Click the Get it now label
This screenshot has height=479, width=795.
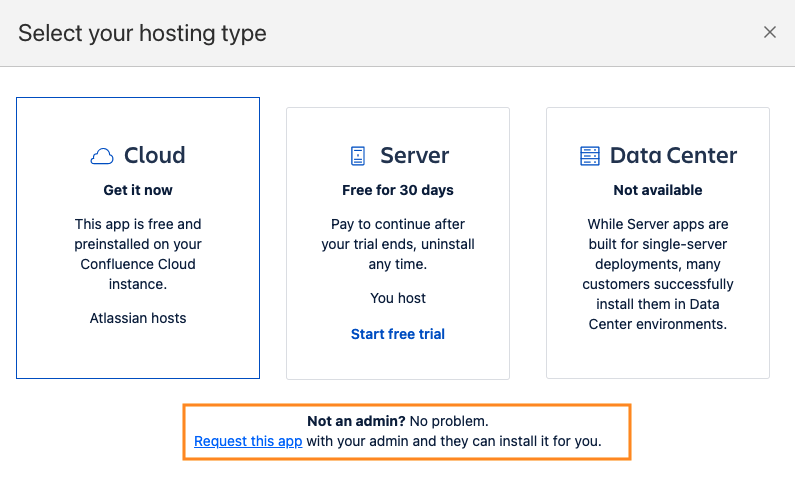138,190
